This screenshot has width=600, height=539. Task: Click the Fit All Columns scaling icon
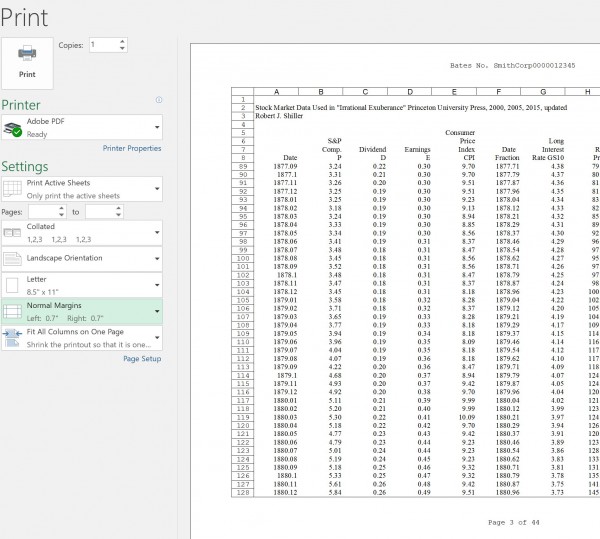click(14, 336)
